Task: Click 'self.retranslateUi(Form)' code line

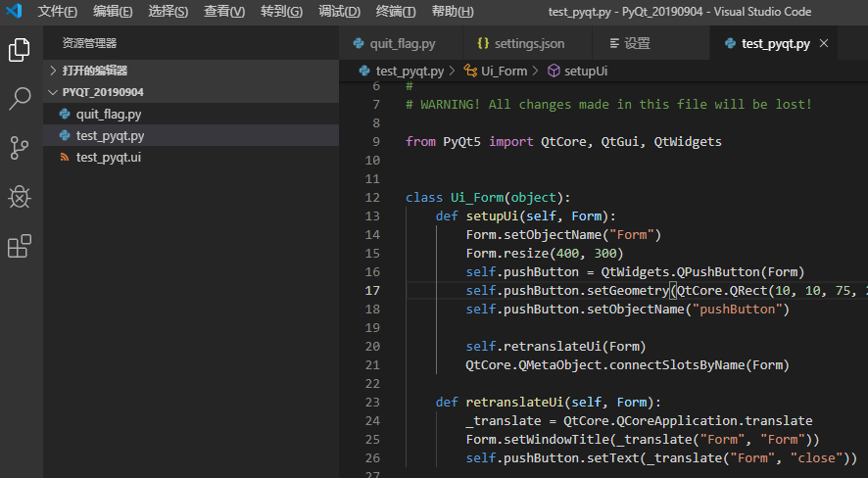Action: point(555,347)
